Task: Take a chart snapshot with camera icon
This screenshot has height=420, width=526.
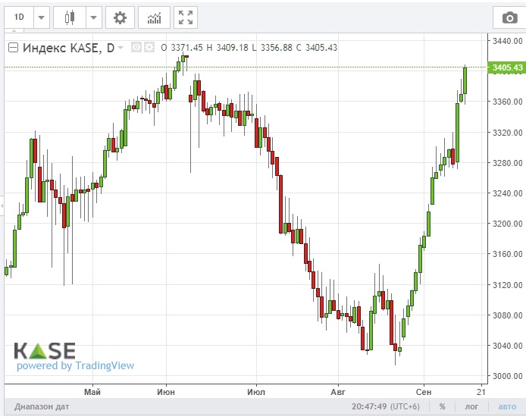Action: point(509,17)
